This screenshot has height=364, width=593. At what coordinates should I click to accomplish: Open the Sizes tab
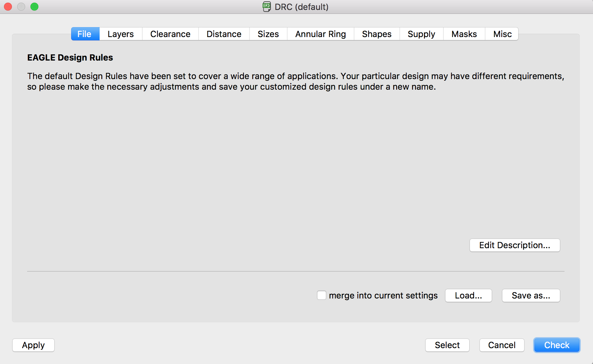click(x=268, y=34)
